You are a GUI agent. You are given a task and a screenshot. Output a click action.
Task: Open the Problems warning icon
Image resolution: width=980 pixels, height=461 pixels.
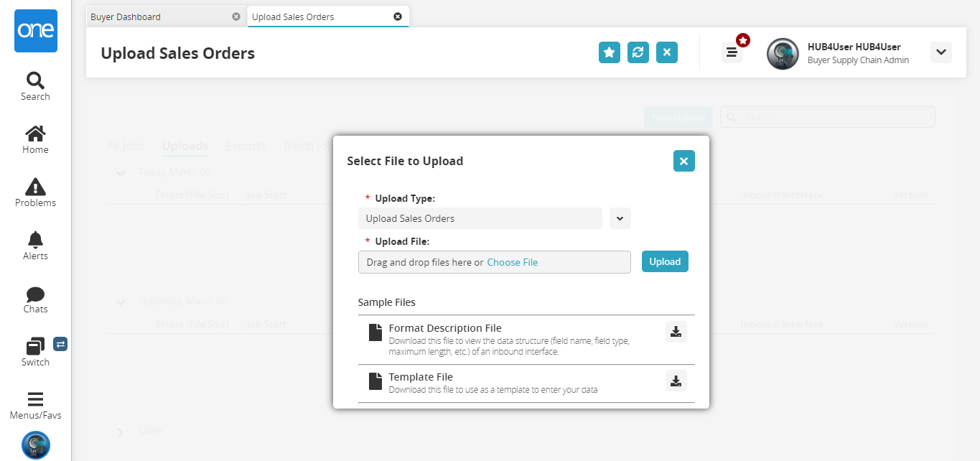(x=35, y=192)
